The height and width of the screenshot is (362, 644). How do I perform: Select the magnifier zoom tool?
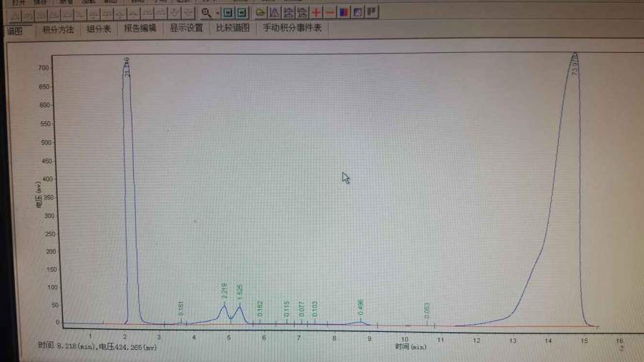tap(206, 13)
